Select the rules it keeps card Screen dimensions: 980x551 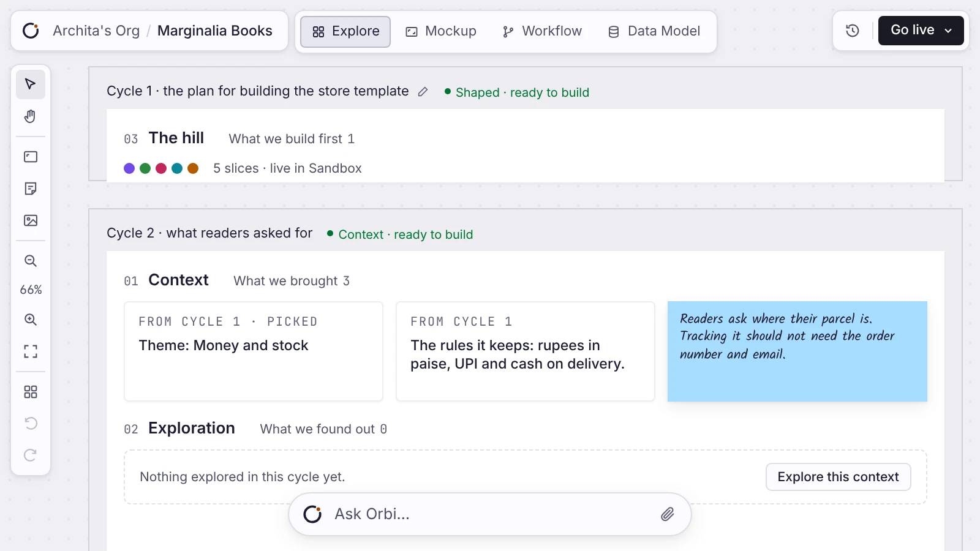[x=526, y=351]
